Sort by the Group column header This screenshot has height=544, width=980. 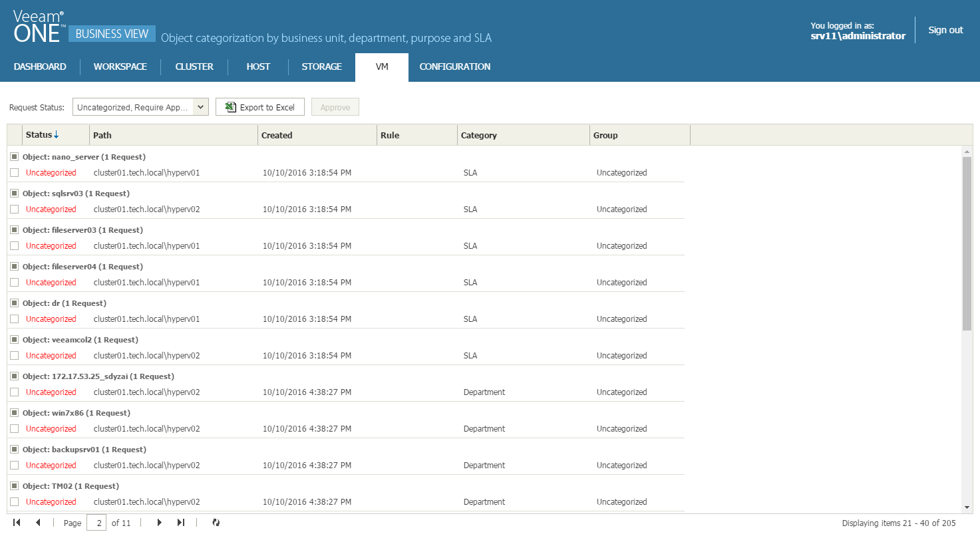pyautogui.click(x=640, y=135)
